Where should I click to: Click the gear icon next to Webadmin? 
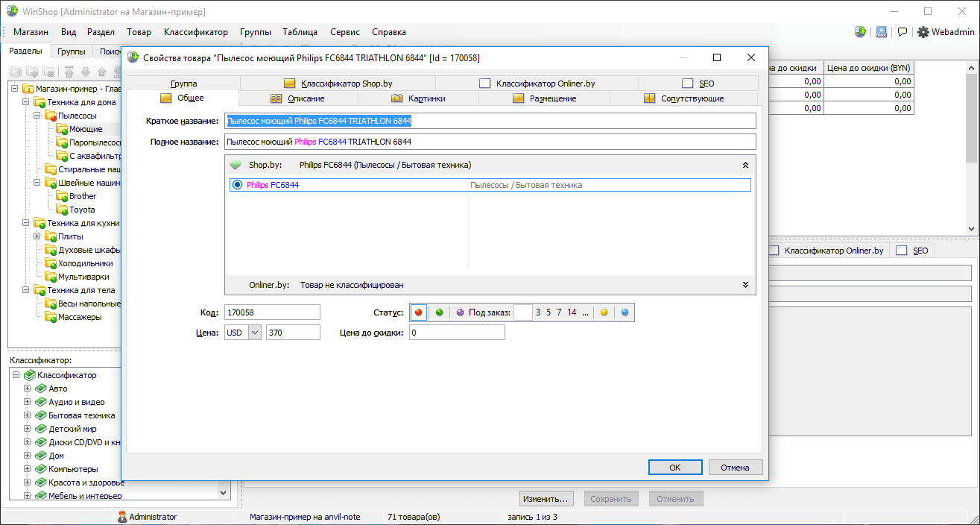[x=923, y=32]
